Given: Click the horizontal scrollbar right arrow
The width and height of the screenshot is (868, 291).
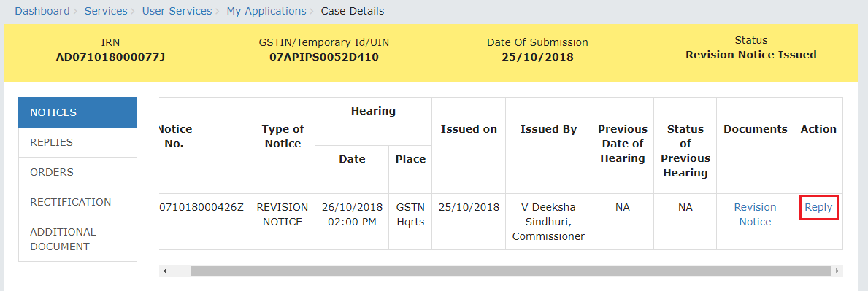Looking at the screenshot, I should (x=837, y=271).
